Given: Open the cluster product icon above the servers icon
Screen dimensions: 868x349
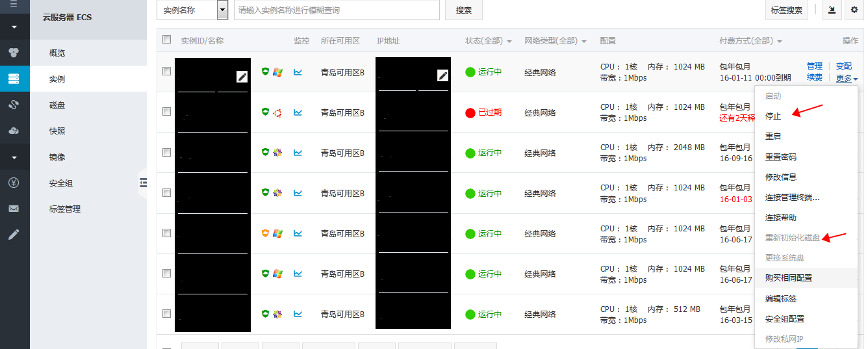Looking at the screenshot, I should click(x=14, y=53).
